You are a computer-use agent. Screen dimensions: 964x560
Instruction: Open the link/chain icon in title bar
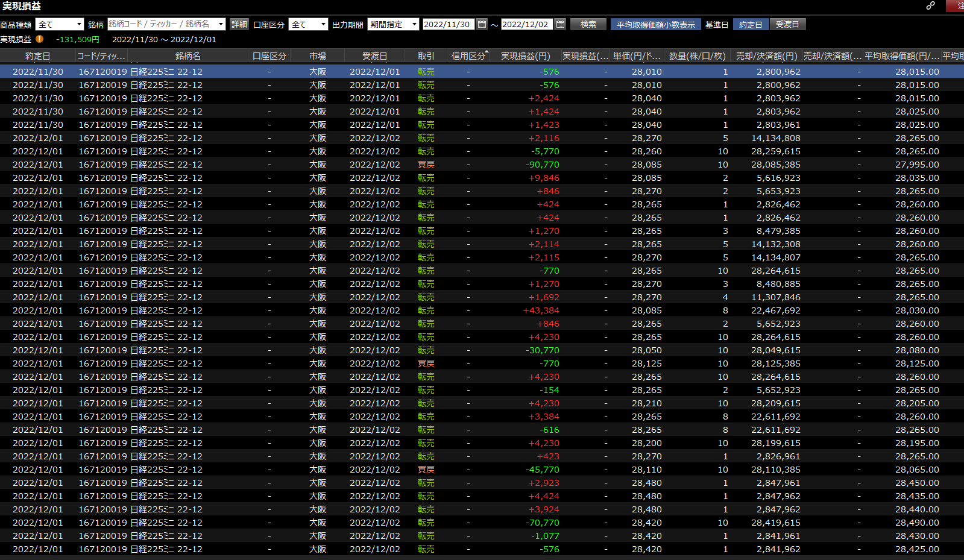[931, 5]
